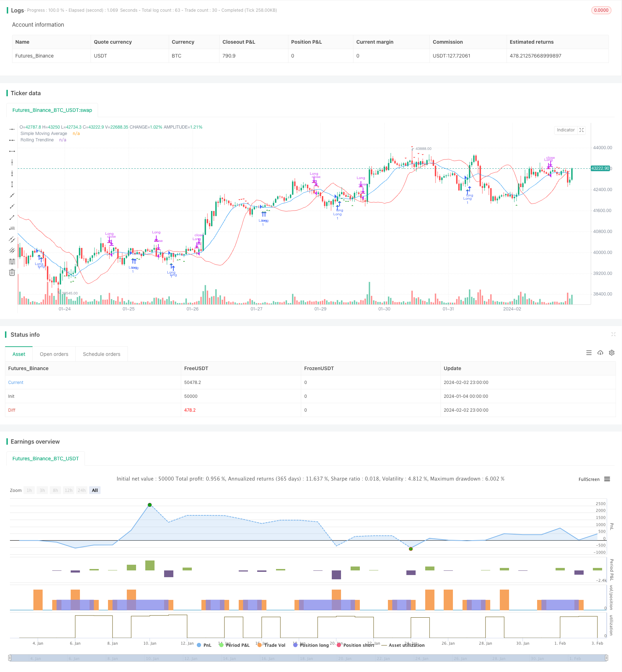The image size is (622, 672).
Task: Click the Estimated returns column header
Action: coord(531,42)
